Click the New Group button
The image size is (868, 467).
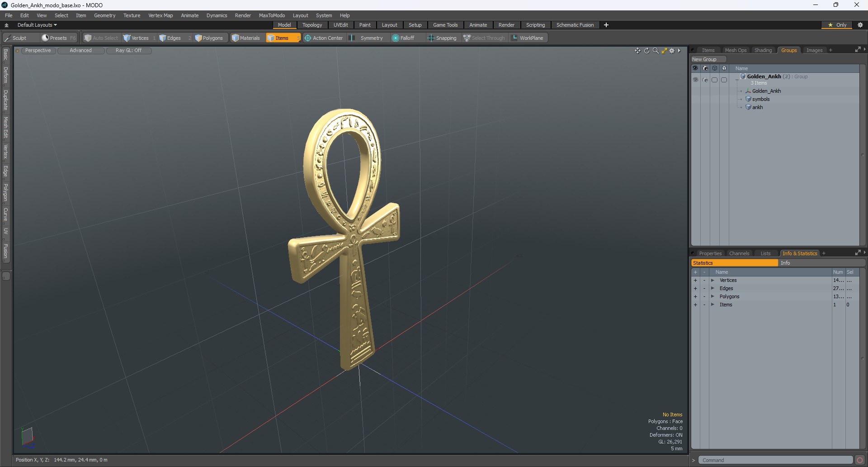708,59
